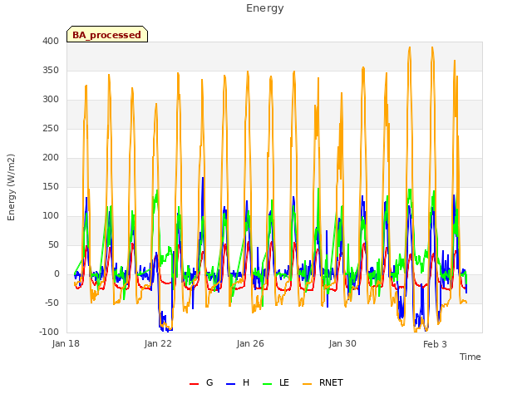532x399 pixels.
Task: Click the orange RNET legend color marker
Action: click(x=307, y=384)
